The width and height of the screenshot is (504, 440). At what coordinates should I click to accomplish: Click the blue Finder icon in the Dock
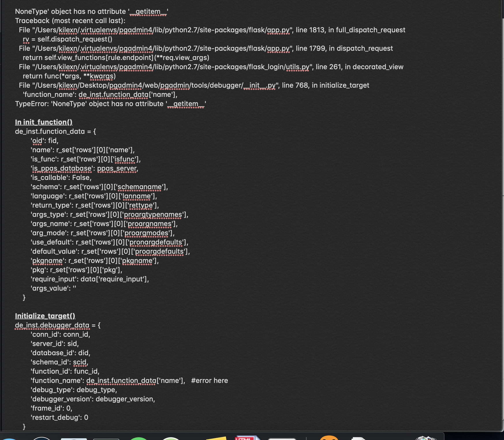click(9, 439)
